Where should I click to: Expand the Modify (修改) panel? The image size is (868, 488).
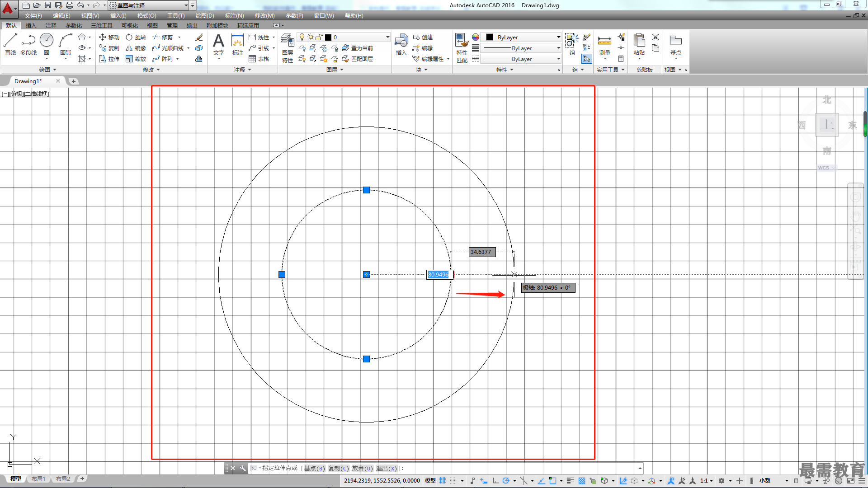(151, 70)
